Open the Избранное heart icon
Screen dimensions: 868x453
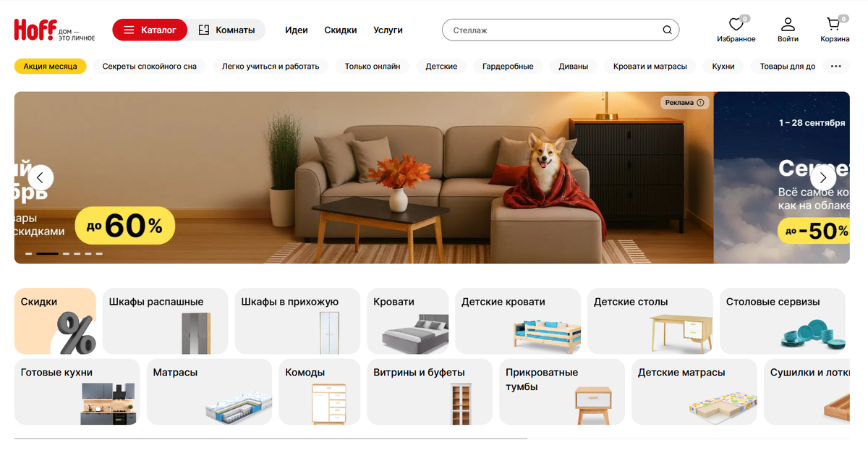[x=736, y=25]
